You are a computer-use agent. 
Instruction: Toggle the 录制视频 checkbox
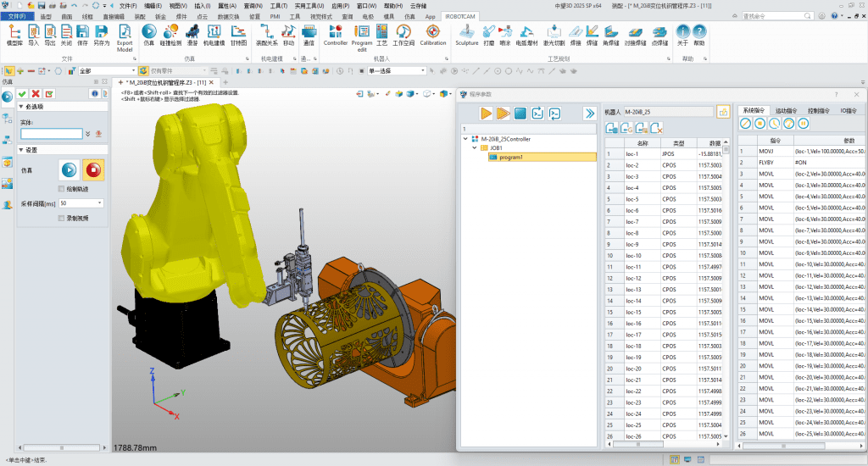point(61,218)
